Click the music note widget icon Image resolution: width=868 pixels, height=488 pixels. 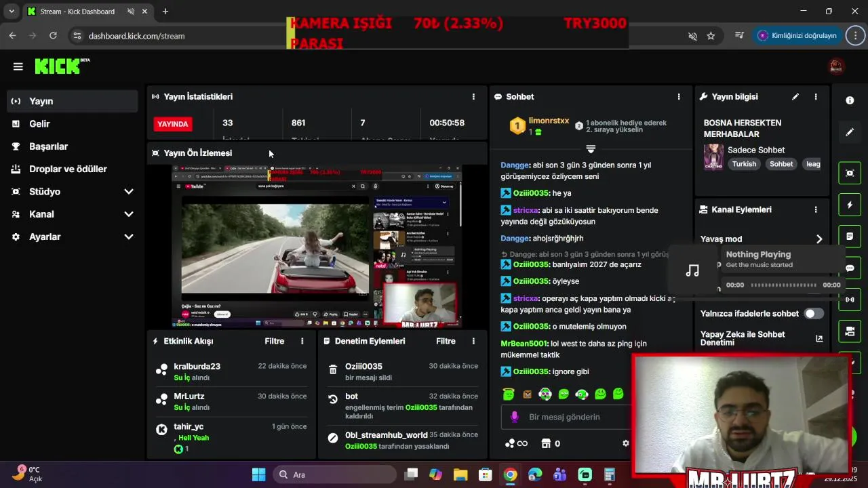(x=692, y=270)
